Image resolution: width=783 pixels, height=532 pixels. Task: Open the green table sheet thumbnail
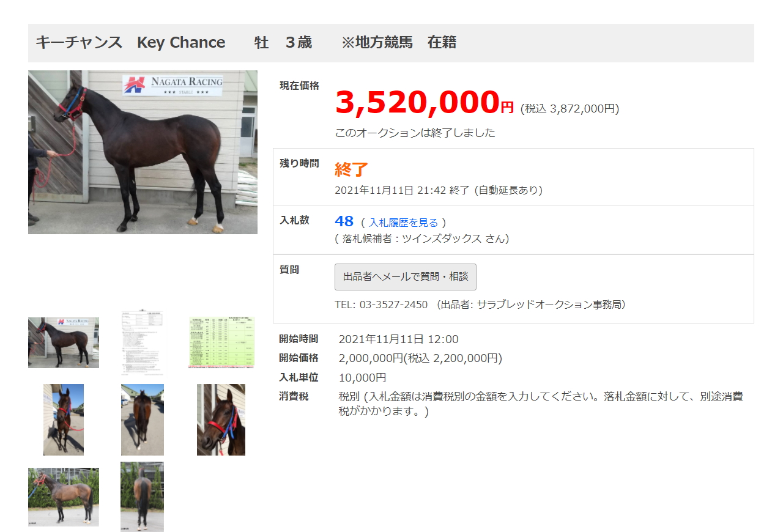pos(221,342)
